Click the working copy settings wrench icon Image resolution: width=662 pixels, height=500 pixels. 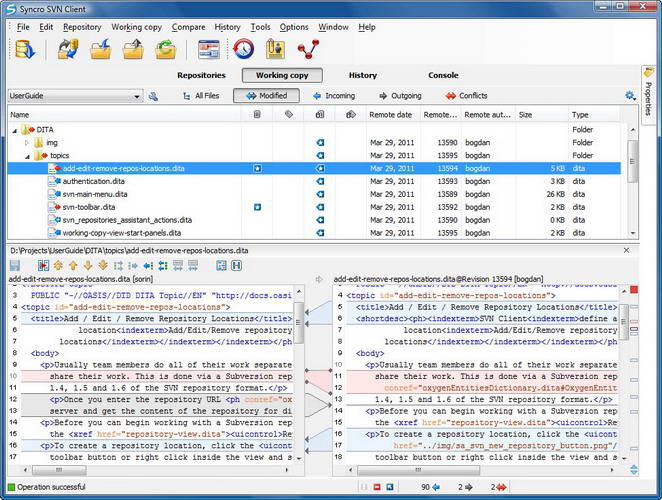point(153,96)
